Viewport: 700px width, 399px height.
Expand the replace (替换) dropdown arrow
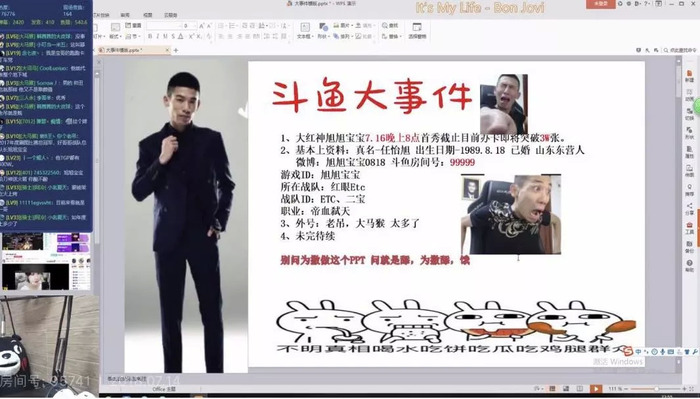click(400, 36)
